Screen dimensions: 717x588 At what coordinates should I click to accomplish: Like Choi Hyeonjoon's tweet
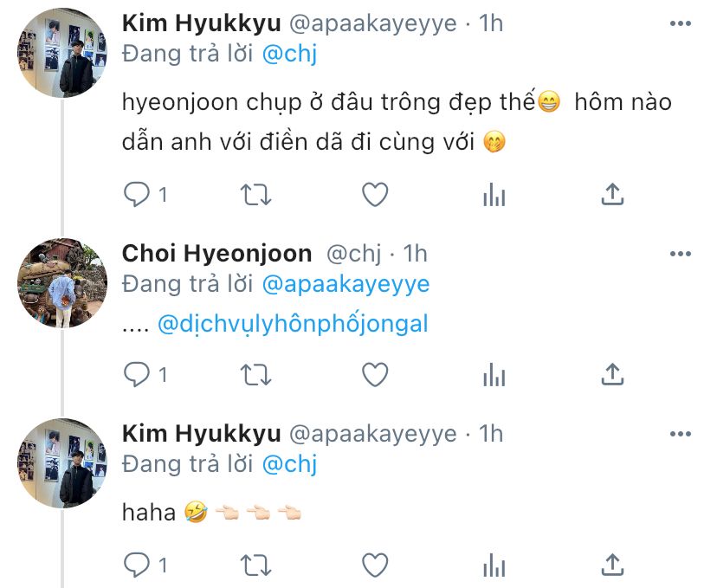[374, 375]
